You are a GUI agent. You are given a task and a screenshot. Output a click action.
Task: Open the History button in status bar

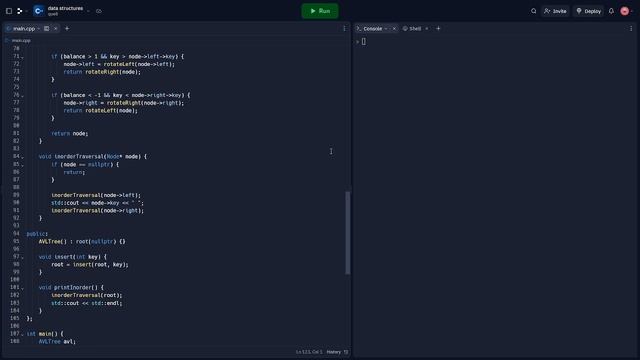click(333, 352)
